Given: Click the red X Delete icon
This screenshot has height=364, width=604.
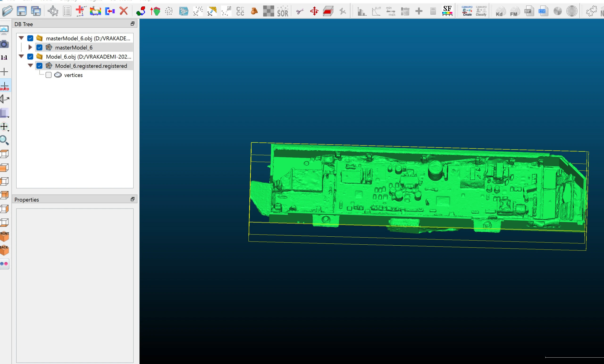Looking at the screenshot, I should click(124, 11).
